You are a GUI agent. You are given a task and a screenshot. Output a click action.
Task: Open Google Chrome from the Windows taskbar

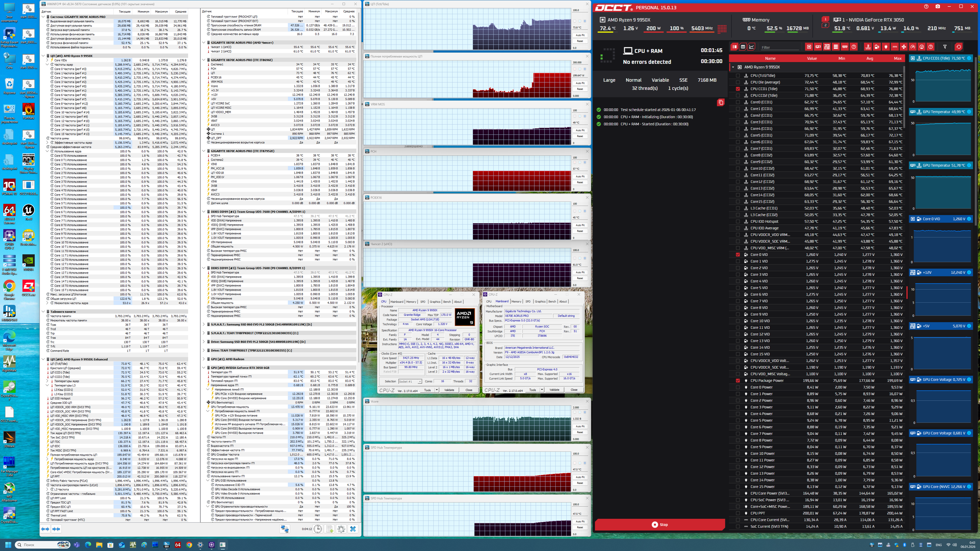pyautogui.click(x=189, y=544)
